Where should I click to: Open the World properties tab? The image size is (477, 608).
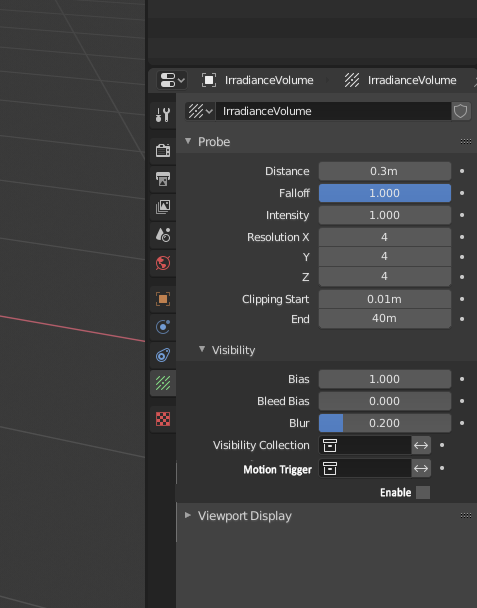pos(163,263)
